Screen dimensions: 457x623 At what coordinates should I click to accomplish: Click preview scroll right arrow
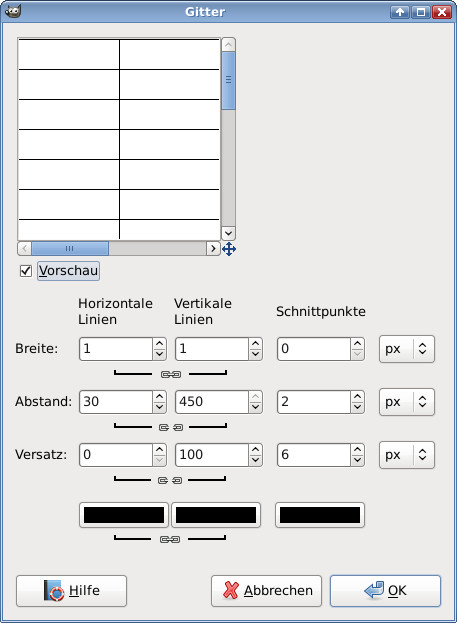213,249
